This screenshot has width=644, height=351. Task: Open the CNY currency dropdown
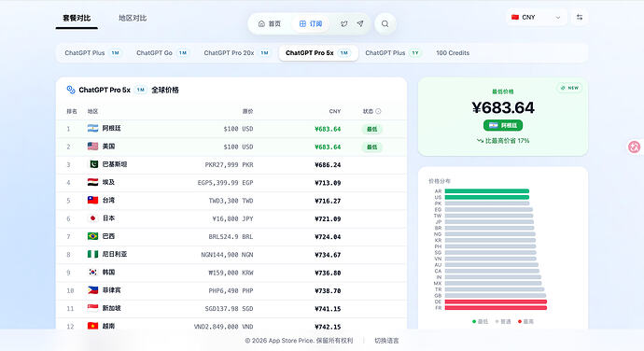click(536, 17)
